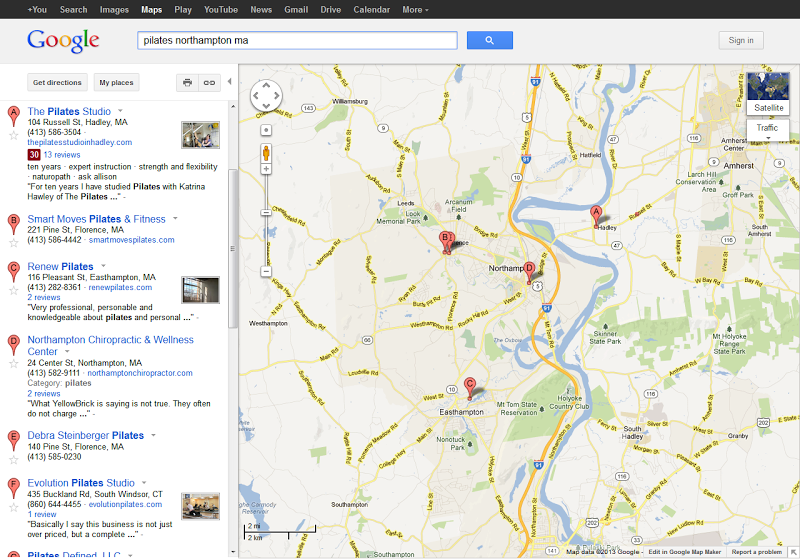Open dropdown arrow next to Northampton Chiropractic Center
Viewport: 800px width, 559px height.
67,351
